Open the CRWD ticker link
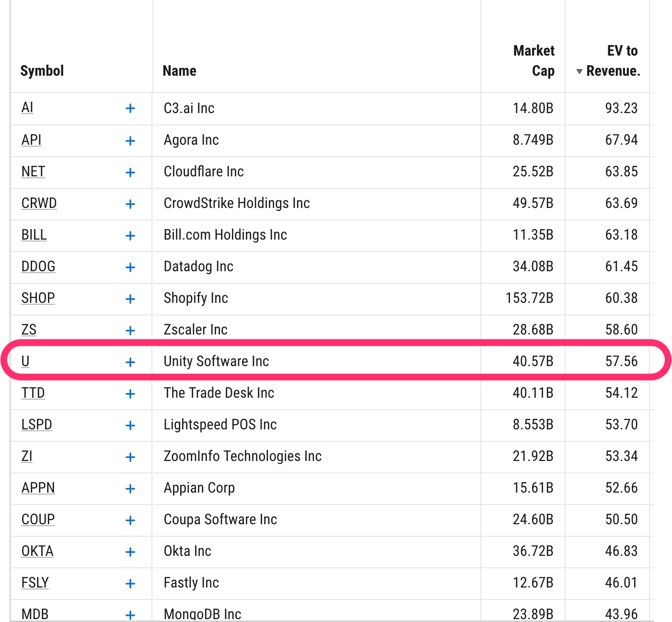 click(x=39, y=203)
